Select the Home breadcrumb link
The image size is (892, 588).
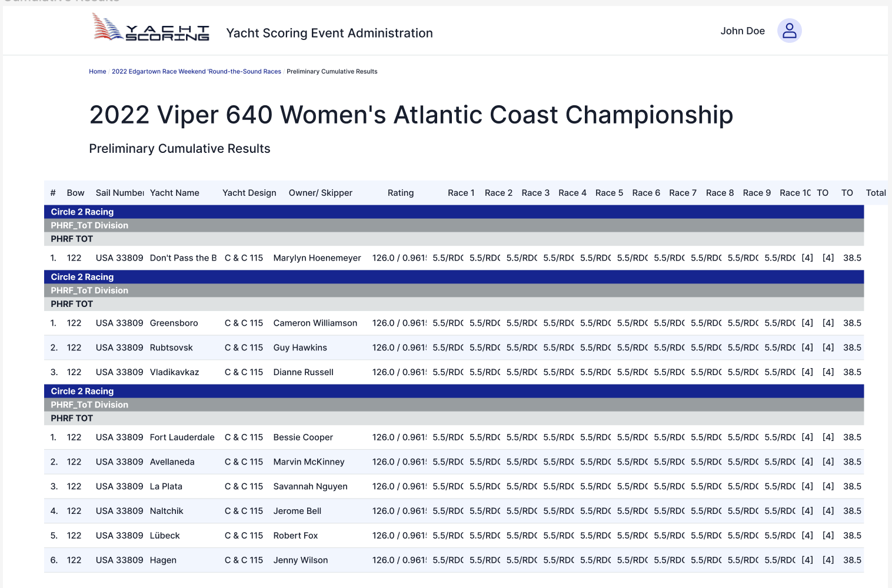(98, 71)
